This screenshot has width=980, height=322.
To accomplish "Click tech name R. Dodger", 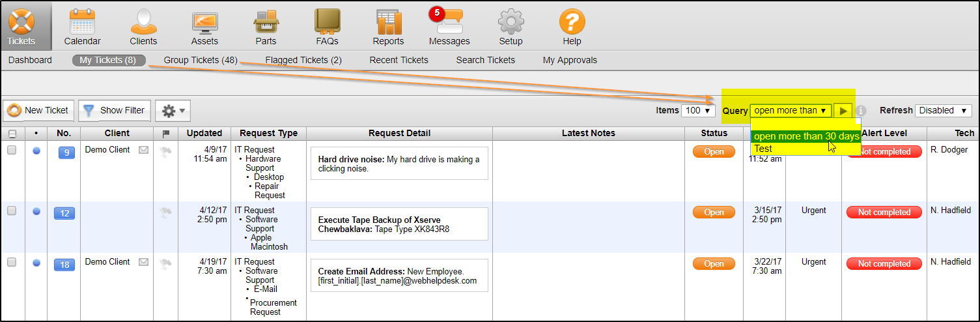I will [x=949, y=150].
